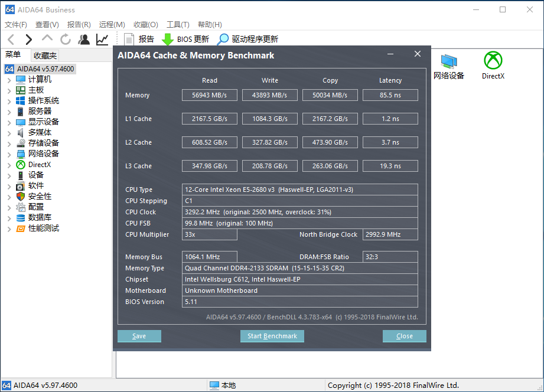Click L3 Cache Copy 263.06 GB/s cell
This screenshot has height=392, width=544.
[330, 166]
